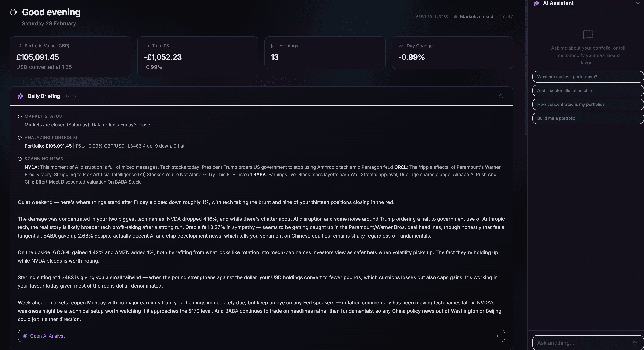Click the trending-up icon on Day Change card
Viewport: 644px width, 350px height.
coord(401,46)
